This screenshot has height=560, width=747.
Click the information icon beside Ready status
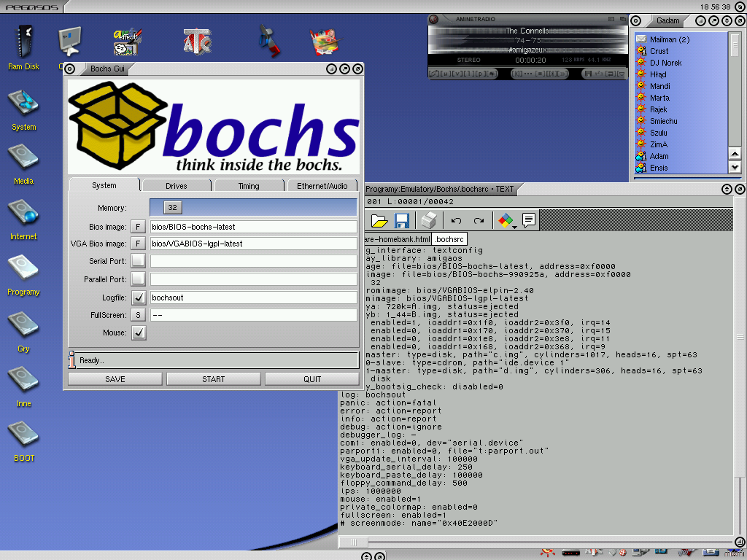tap(72, 360)
